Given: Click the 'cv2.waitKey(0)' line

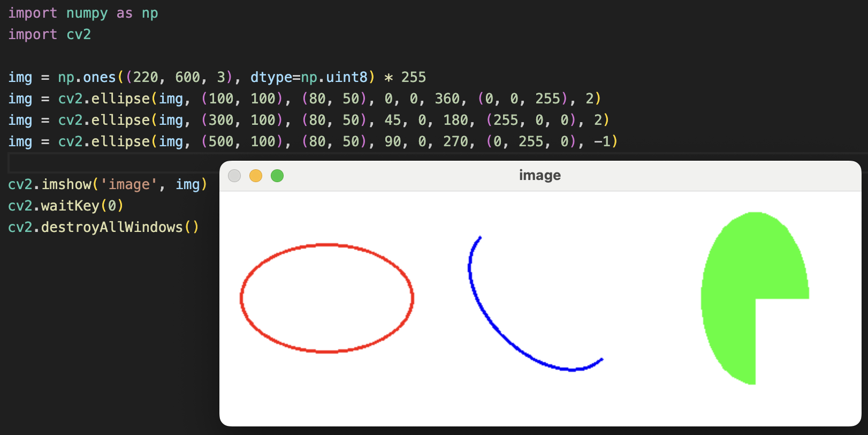Looking at the screenshot, I should 66,206.
